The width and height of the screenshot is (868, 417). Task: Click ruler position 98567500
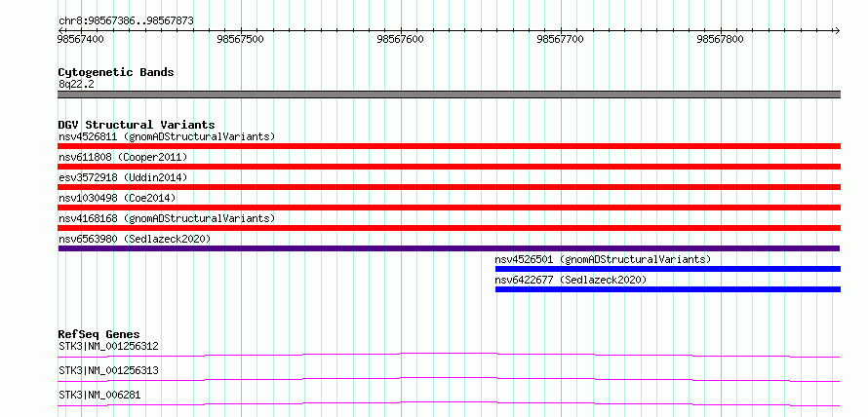(241, 39)
